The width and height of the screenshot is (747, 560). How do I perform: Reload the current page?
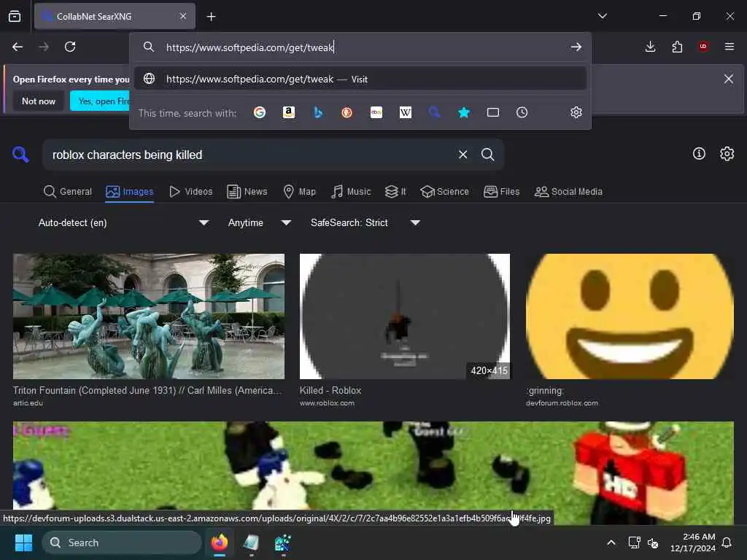(70, 47)
